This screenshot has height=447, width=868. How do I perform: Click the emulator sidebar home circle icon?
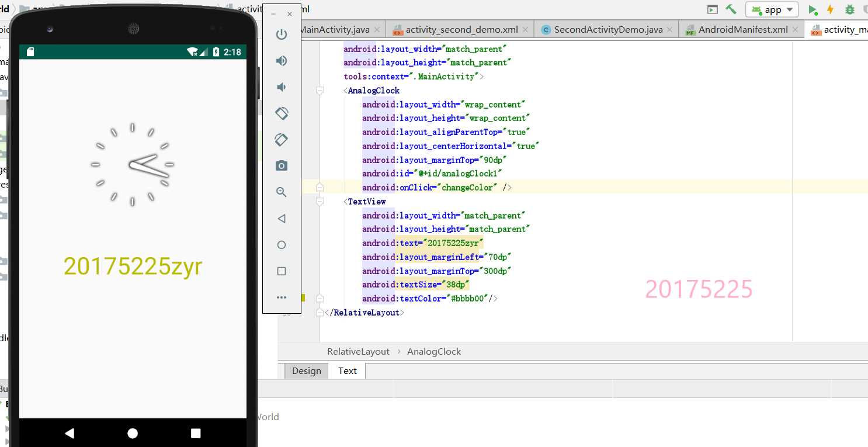(282, 245)
